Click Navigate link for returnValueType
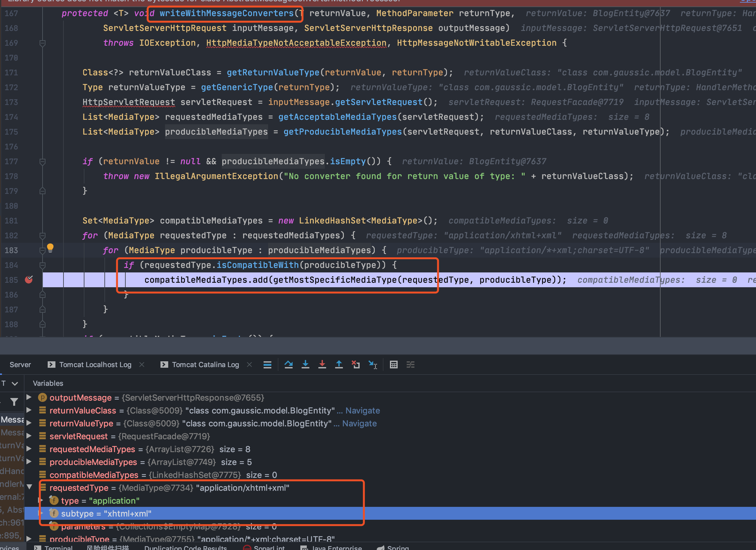Image resolution: width=756 pixels, height=550 pixels. pos(359,423)
